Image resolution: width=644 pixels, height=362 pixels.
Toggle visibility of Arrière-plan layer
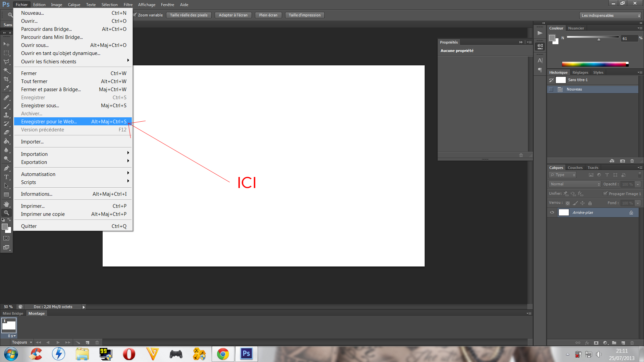(551, 213)
